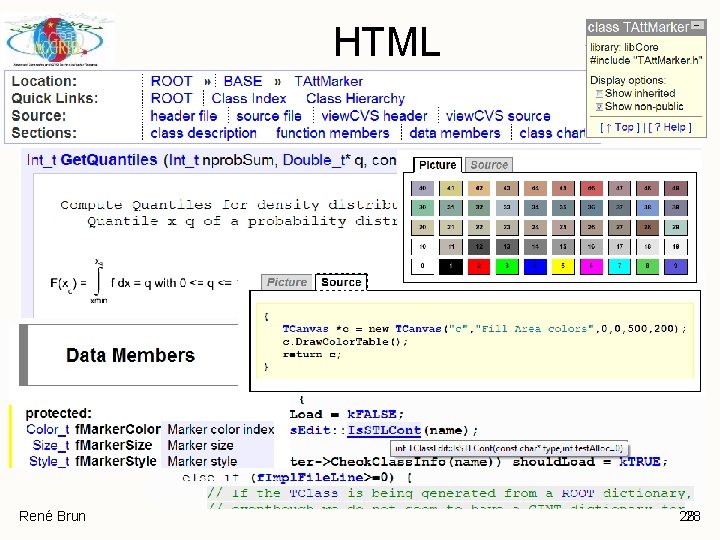The height and width of the screenshot is (540, 720).
Task: Select the cyan color swatch 7
Action: [x=619, y=266]
